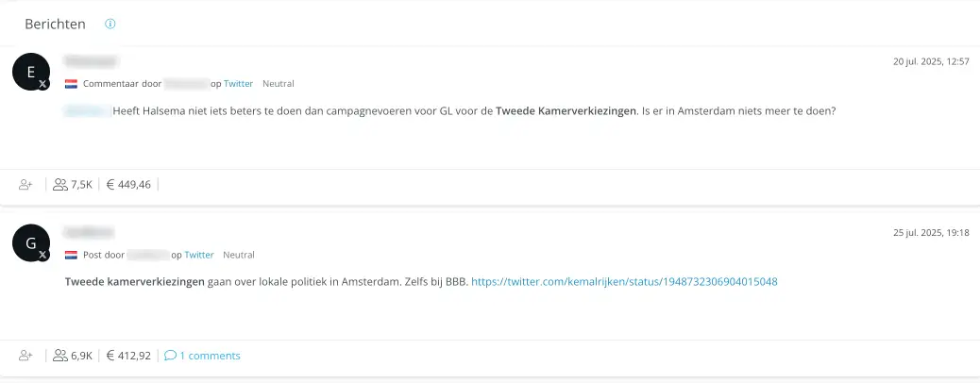
Task: Click the Dutch flag on the second message
Action: (71, 255)
